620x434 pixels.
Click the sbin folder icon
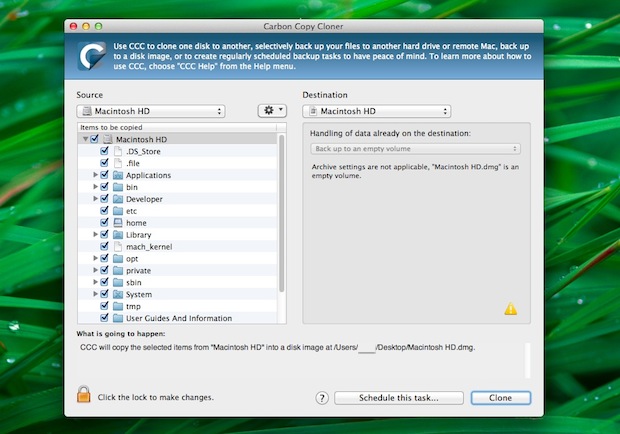[x=118, y=282]
